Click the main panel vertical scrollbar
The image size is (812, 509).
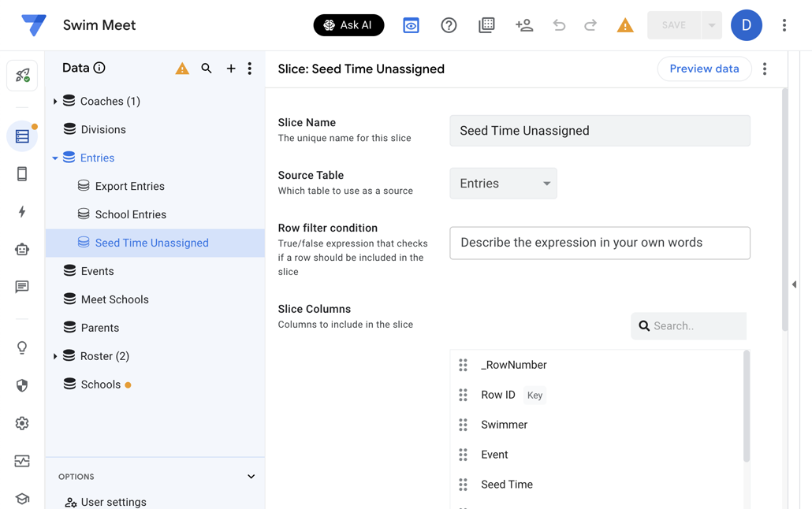point(784,210)
